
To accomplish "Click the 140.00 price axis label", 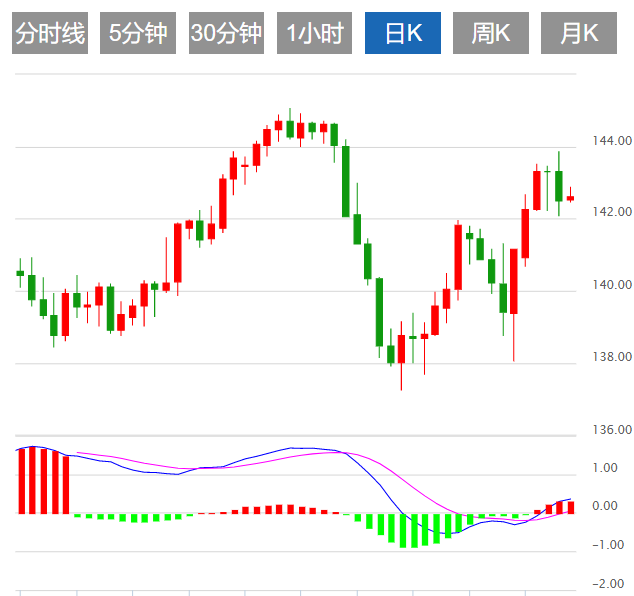I will point(611,285).
